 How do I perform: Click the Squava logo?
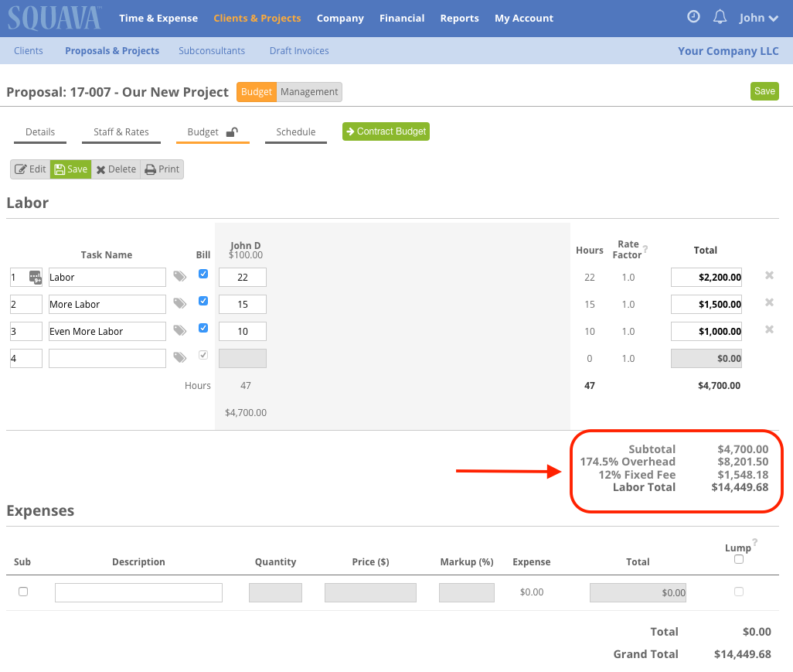[x=54, y=19]
